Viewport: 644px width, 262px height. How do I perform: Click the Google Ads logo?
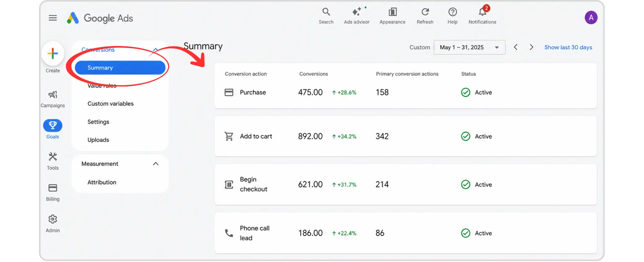[100, 18]
